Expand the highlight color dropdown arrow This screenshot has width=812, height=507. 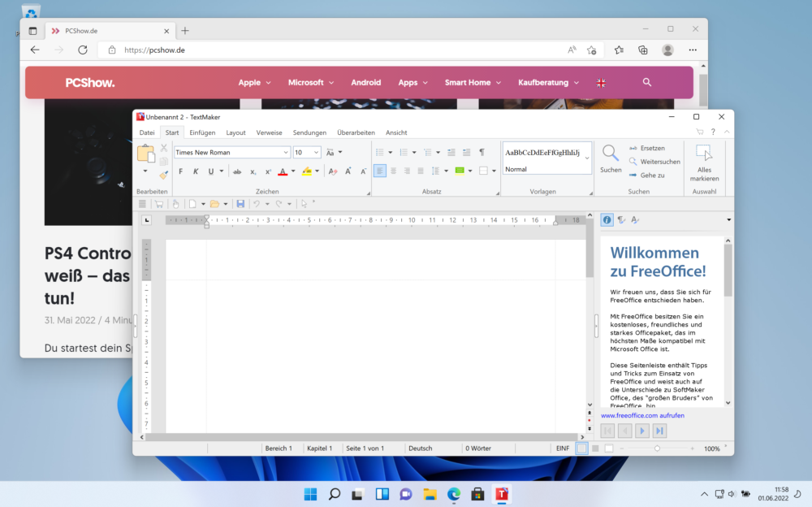point(317,171)
